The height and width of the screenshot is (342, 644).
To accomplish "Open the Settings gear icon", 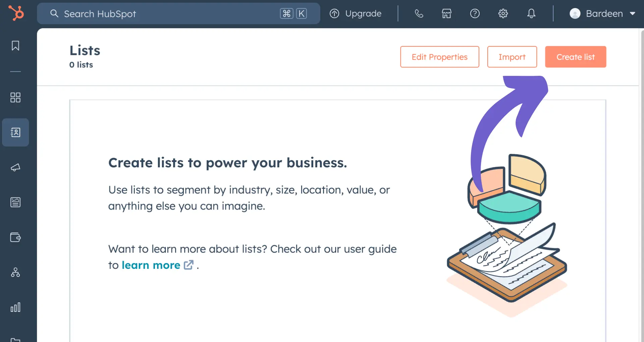I will coord(503,13).
